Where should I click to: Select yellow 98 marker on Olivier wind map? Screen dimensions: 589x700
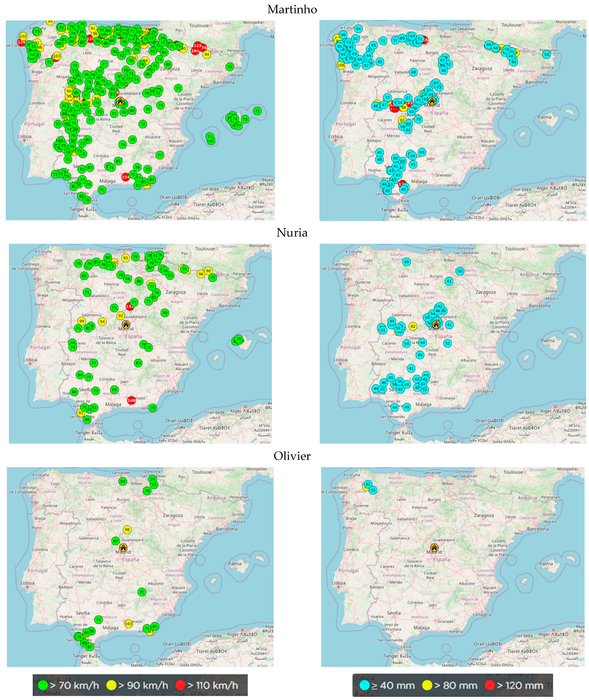127,529
